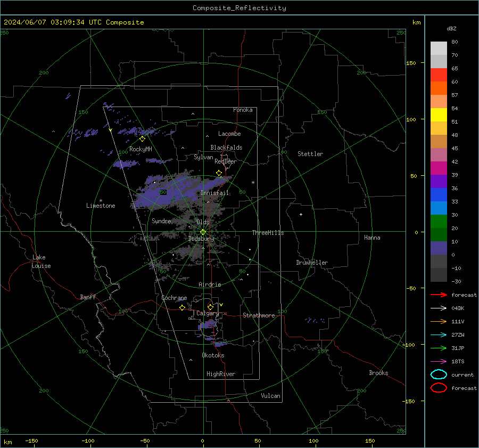Click the red forecast arrow in legend

[x=439, y=295]
